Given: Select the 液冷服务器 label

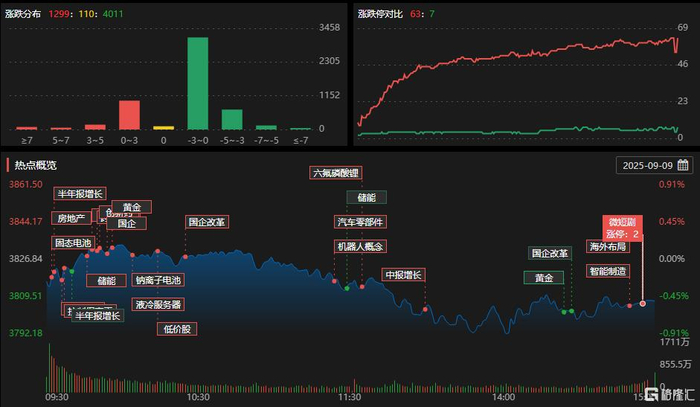Looking at the screenshot, I should pos(158,304).
